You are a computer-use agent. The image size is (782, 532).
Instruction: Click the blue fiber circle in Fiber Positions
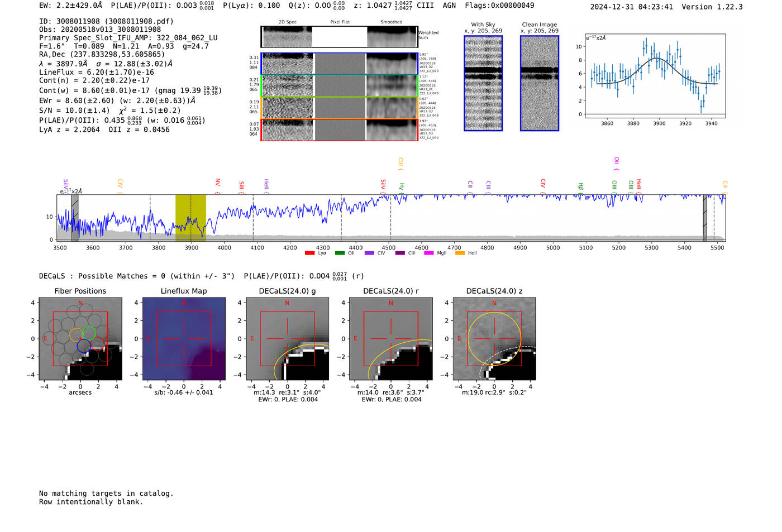click(84, 346)
